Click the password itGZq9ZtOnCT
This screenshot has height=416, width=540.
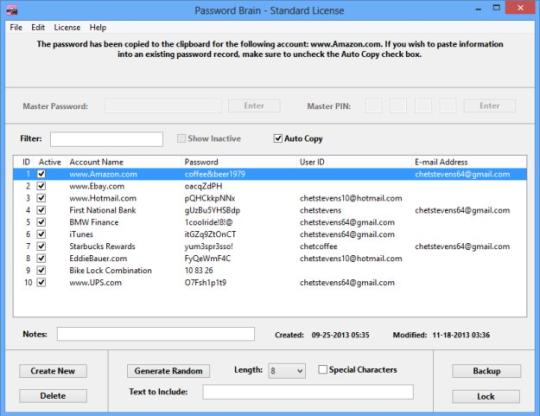[x=210, y=234]
